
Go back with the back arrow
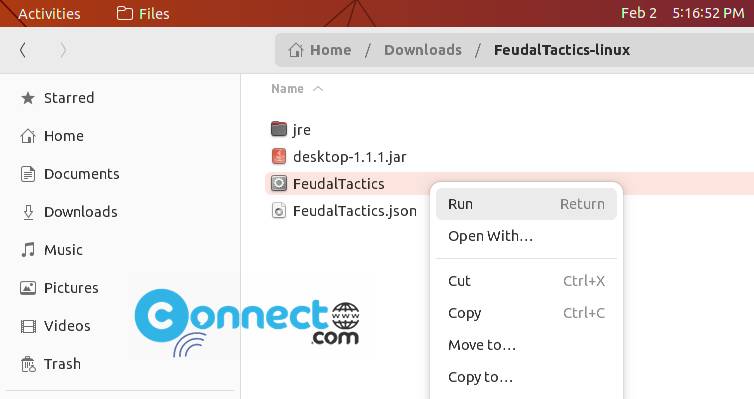pos(23,50)
